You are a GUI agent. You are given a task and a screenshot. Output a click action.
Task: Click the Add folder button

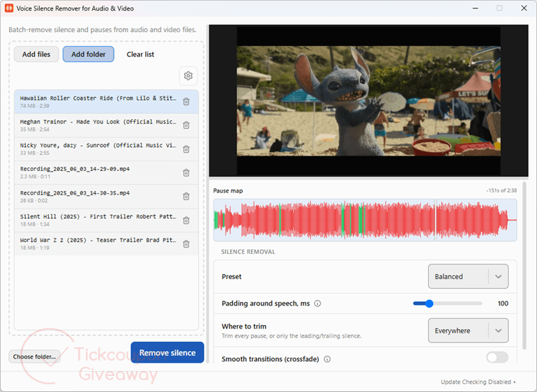pyautogui.click(x=89, y=54)
